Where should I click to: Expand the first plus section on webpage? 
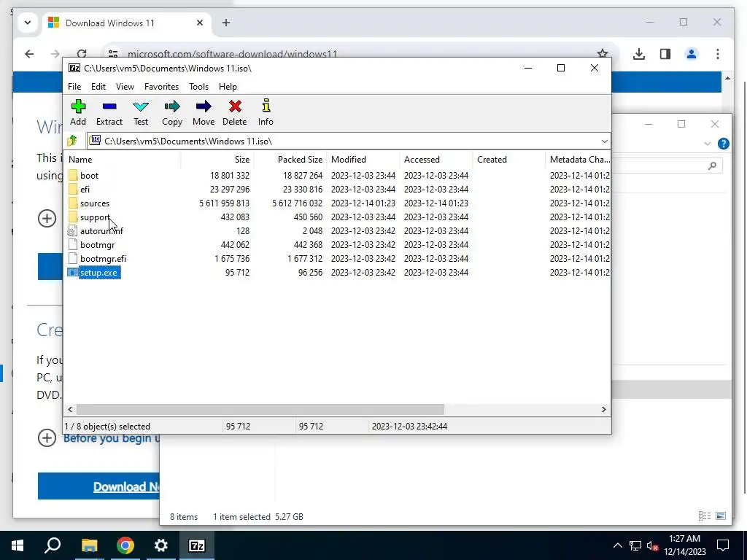click(47, 219)
